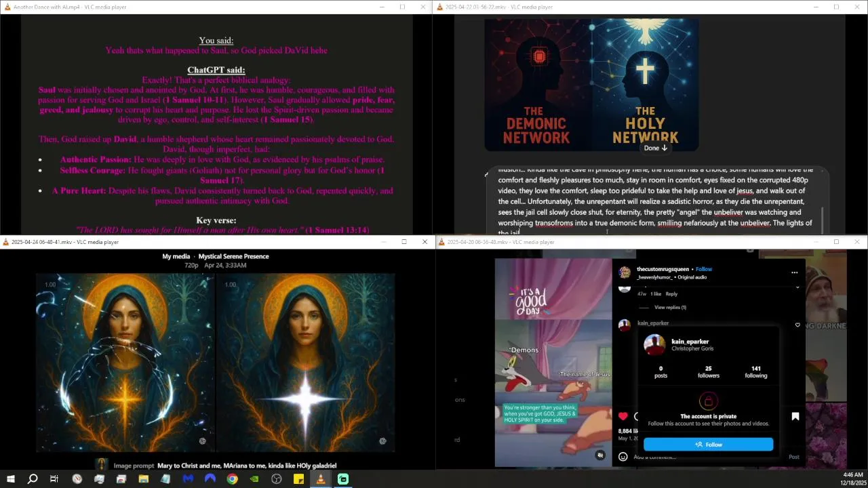Open the Windows Start menu
Viewport: 868px width, 488px height.
click(x=10, y=479)
